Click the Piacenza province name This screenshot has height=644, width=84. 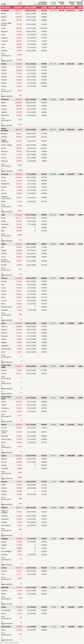5,161
